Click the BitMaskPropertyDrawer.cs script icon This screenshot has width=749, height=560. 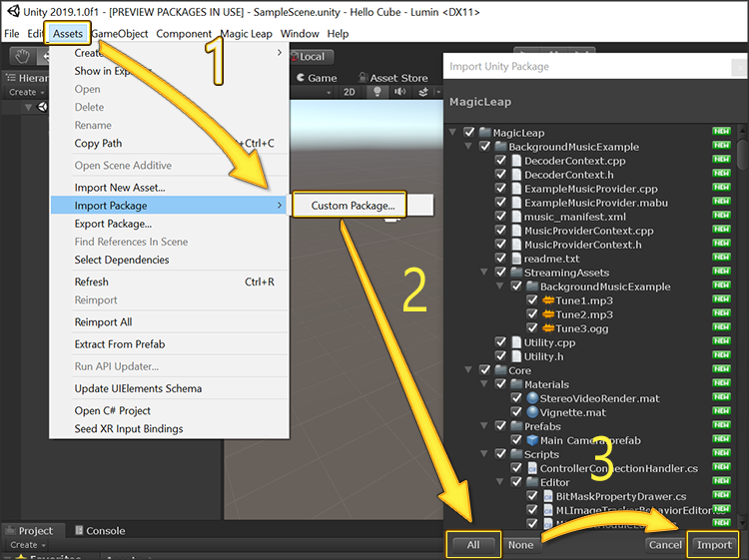coord(548,496)
